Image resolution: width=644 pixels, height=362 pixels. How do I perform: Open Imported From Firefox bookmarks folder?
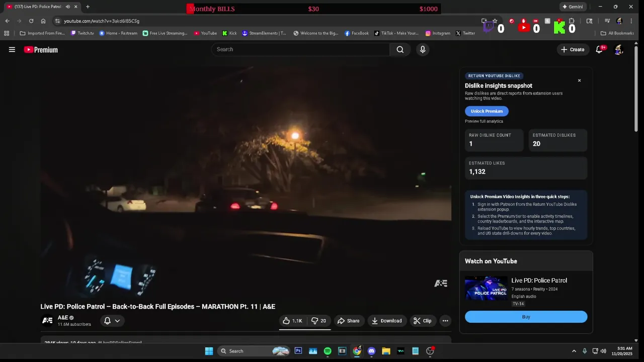42,33
